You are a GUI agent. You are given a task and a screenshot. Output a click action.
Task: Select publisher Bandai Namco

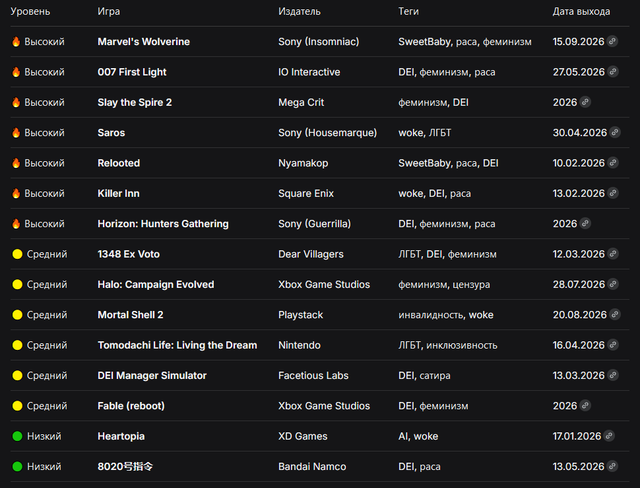click(x=312, y=466)
